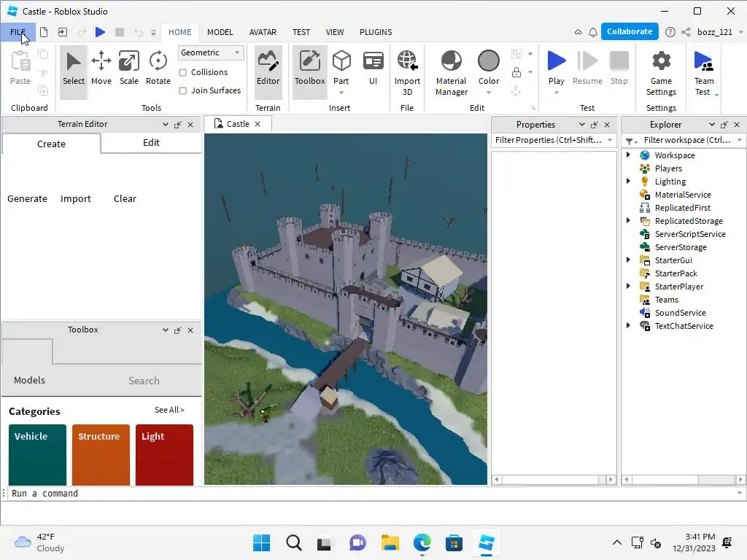
Task: Open Windows Start menu
Action: pos(261,542)
